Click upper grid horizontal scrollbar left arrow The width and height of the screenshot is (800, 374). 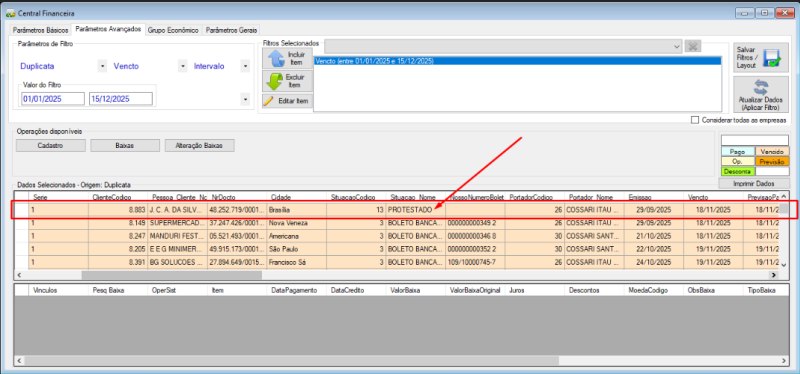pyautogui.click(x=20, y=275)
